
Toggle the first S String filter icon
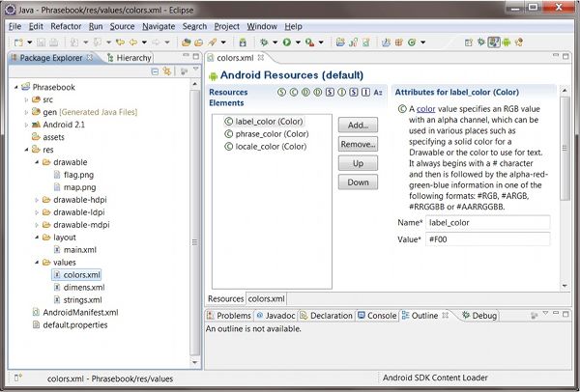281,92
